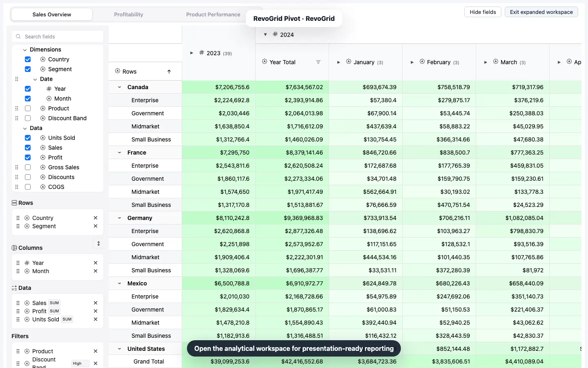
Task: Click the drag handle of Year in Columns zone
Action: [x=18, y=263]
